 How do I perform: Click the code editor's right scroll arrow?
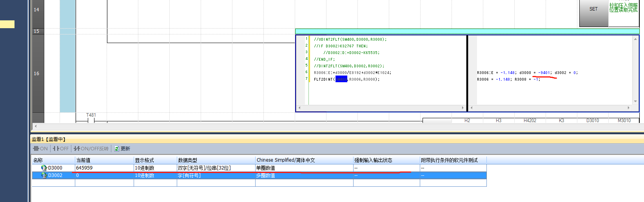463,108
